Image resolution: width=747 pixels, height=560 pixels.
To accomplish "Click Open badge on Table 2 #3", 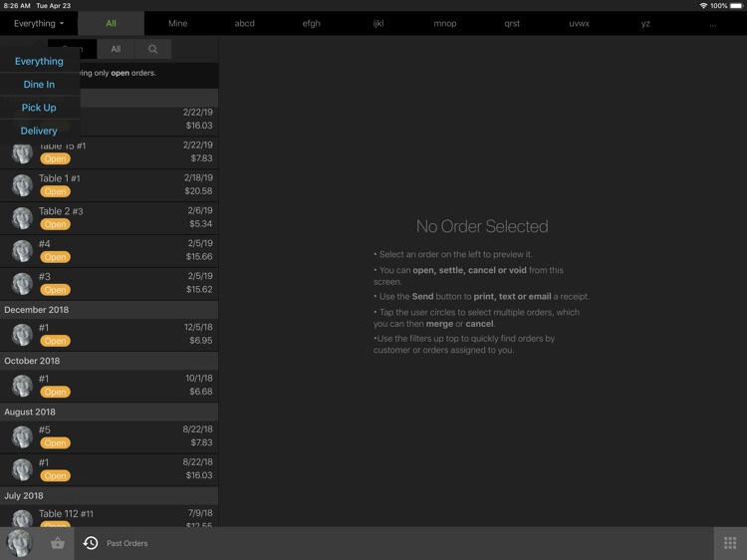I will (x=55, y=224).
